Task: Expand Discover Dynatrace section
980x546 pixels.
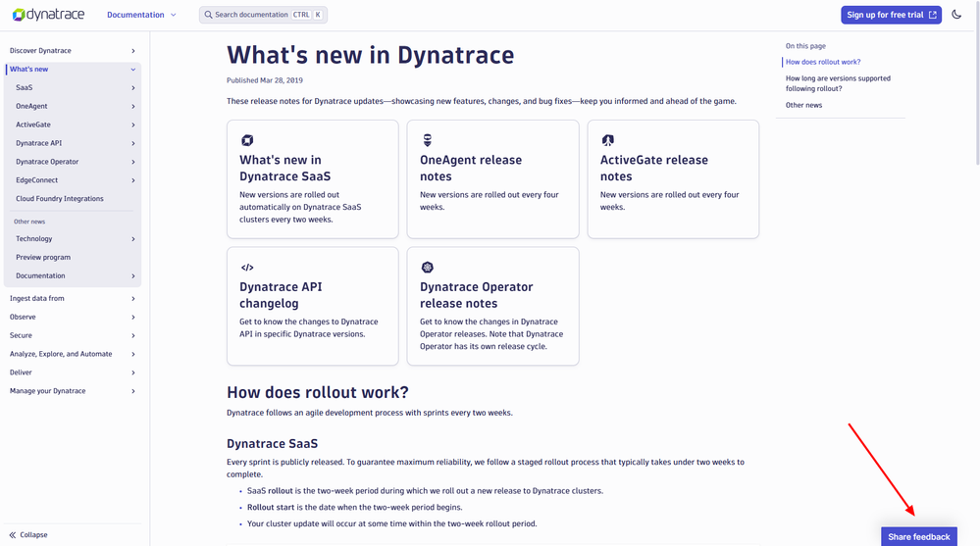Action: click(133, 51)
